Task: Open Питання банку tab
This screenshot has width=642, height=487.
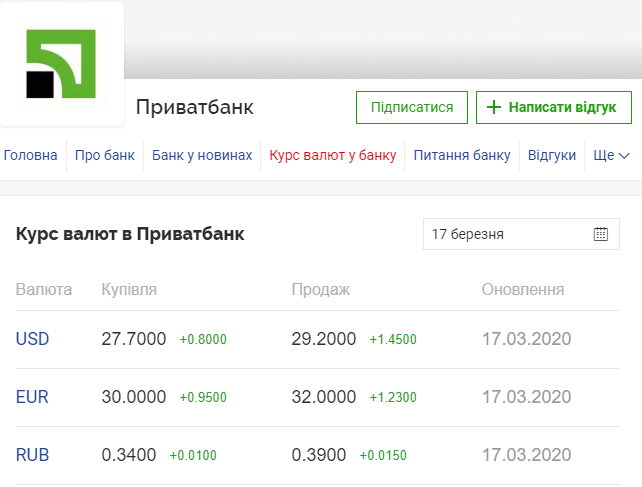Action: pos(462,156)
